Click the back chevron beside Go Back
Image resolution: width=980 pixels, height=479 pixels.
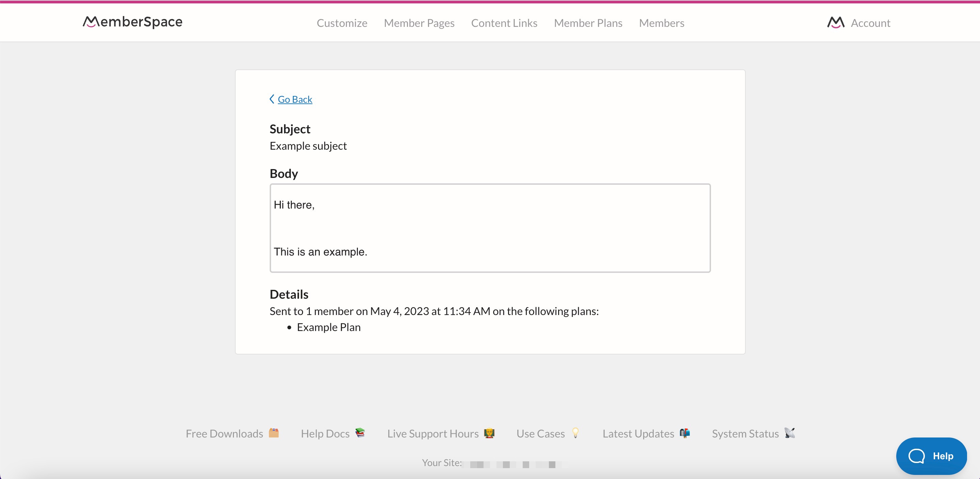[272, 99]
